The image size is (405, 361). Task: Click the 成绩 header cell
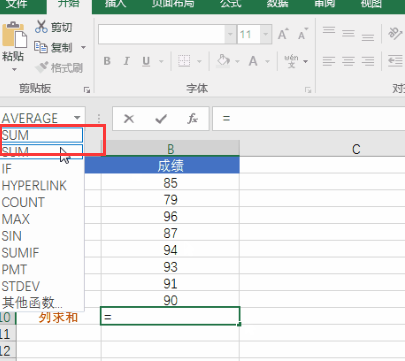[170, 165]
